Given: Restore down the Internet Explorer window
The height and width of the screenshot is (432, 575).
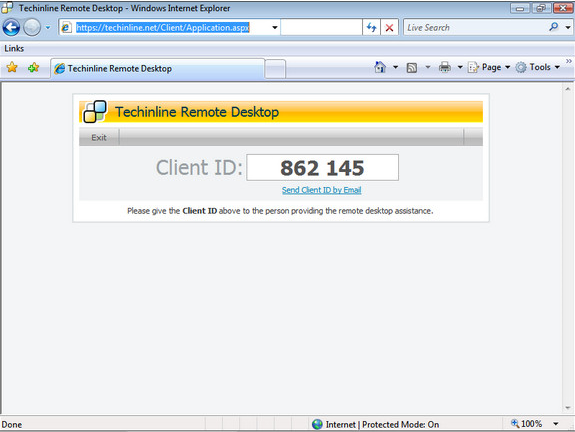Looking at the screenshot, I should click(x=541, y=8).
